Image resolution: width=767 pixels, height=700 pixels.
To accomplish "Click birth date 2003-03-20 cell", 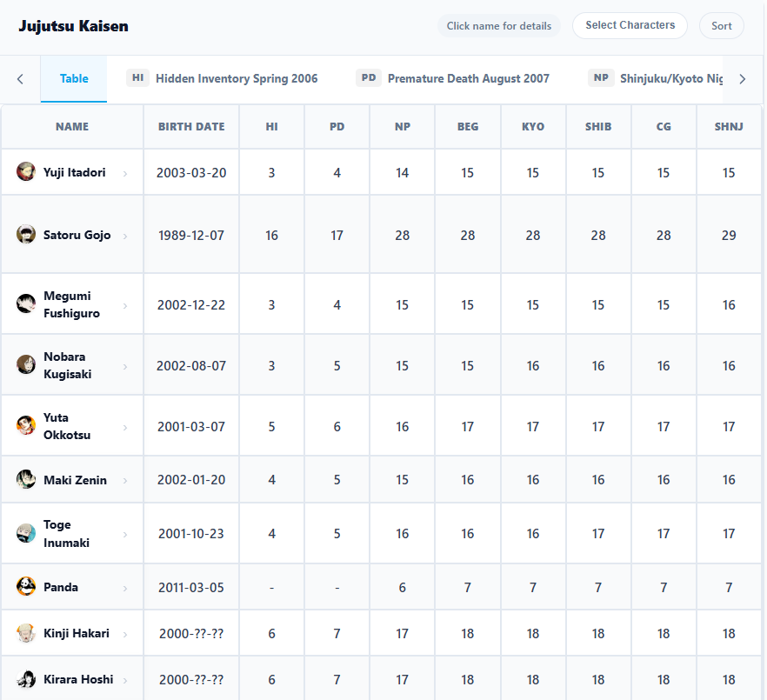I will (191, 173).
